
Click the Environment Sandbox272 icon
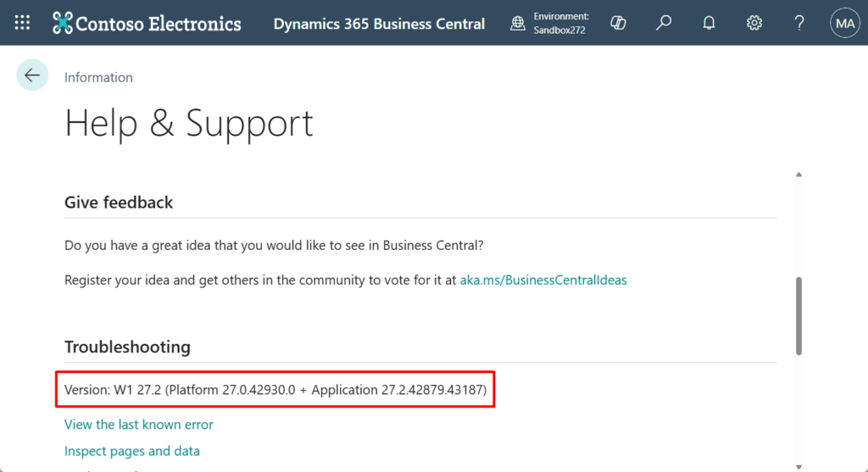(x=518, y=24)
